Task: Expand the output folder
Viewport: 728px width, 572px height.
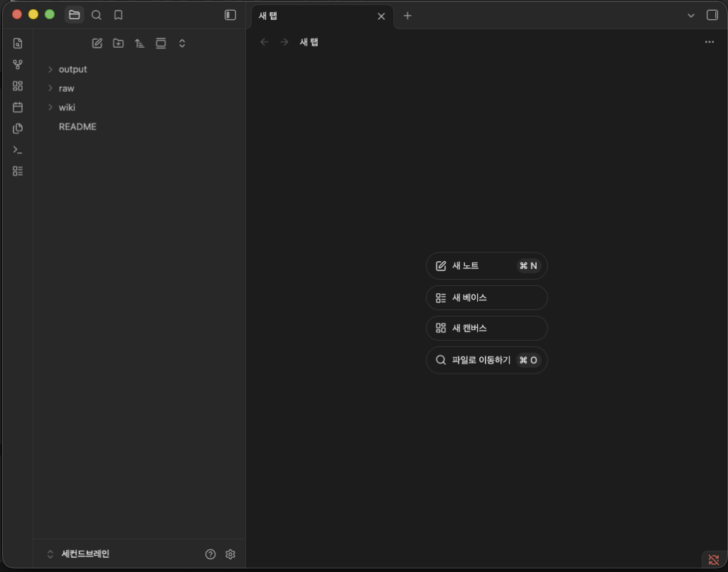Action: tap(50, 69)
